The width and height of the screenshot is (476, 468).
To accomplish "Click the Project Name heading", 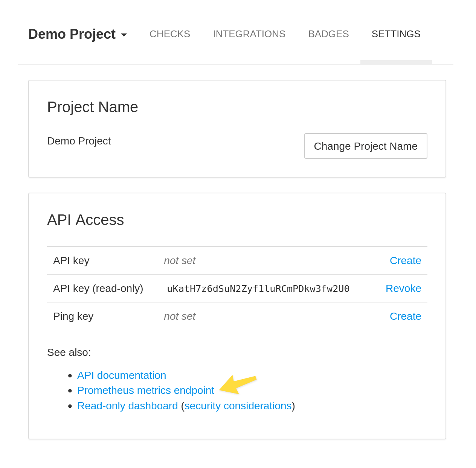I will point(92,107).
